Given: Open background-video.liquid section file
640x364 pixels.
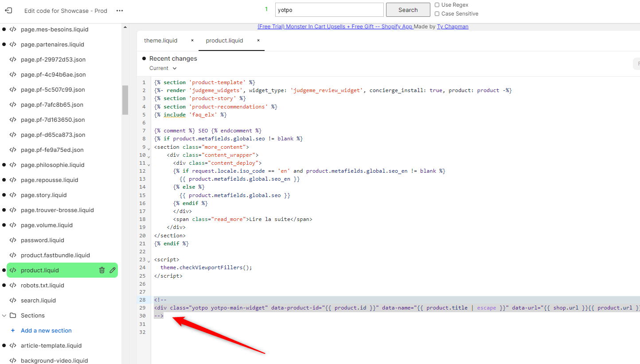Looking at the screenshot, I should click(x=55, y=360).
